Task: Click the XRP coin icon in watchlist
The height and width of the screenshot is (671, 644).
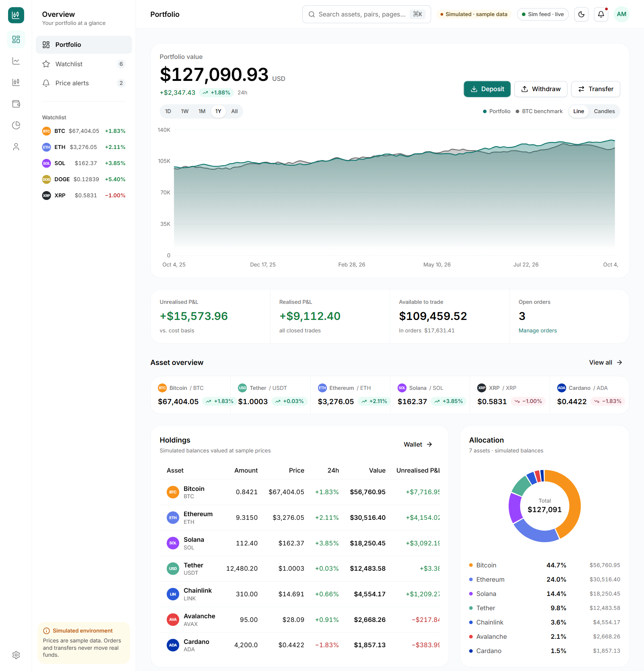Action: 46,195
